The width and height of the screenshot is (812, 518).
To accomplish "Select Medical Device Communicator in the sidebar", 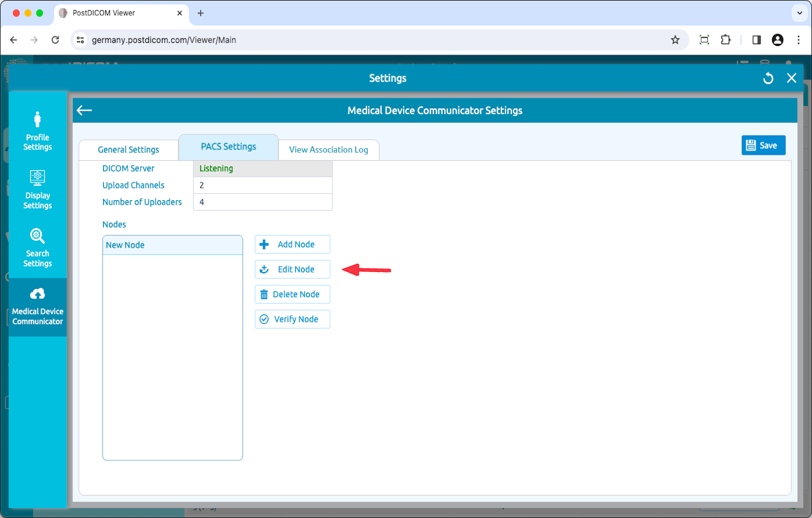I will pyautogui.click(x=37, y=306).
